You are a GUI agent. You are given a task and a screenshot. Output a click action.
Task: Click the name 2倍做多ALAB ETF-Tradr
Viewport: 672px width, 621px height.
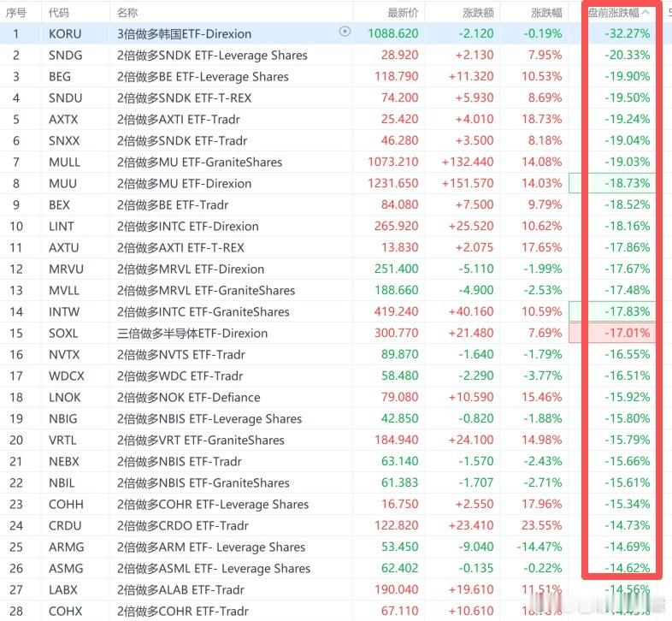click(x=180, y=590)
